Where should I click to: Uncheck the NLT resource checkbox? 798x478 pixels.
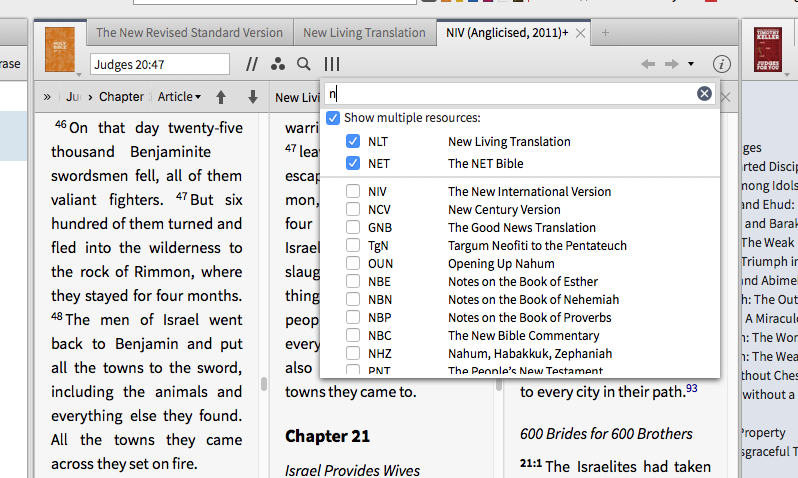pos(353,141)
